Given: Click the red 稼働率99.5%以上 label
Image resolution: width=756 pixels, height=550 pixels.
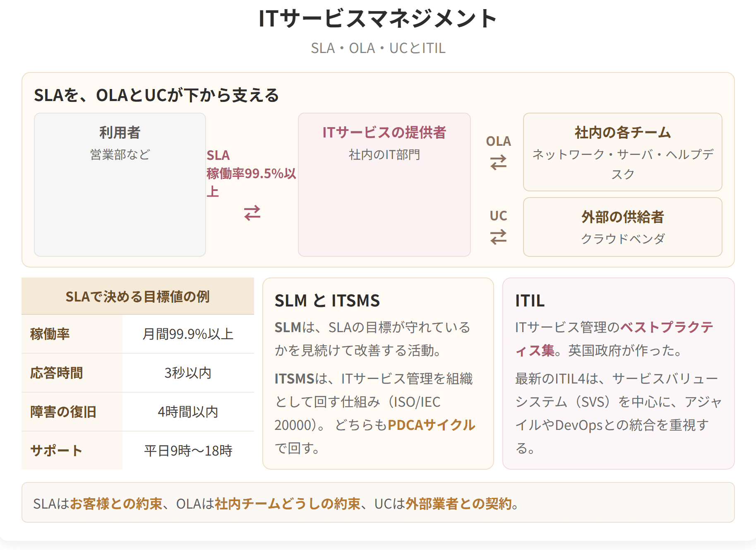Looking at the screenshot, I should [252, 182].
